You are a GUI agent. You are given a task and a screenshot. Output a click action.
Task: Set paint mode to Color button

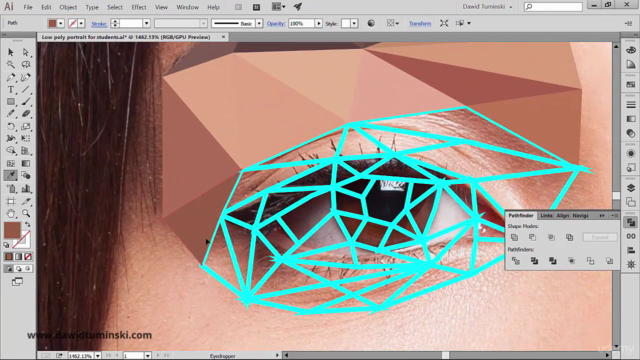point(9,257)
